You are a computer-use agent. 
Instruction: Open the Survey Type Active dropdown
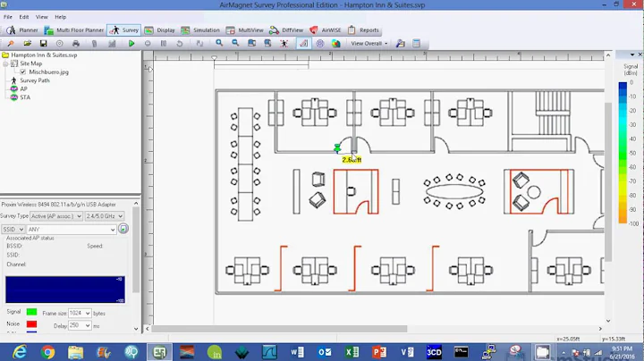pyautogui.click(x=56, y=215)
